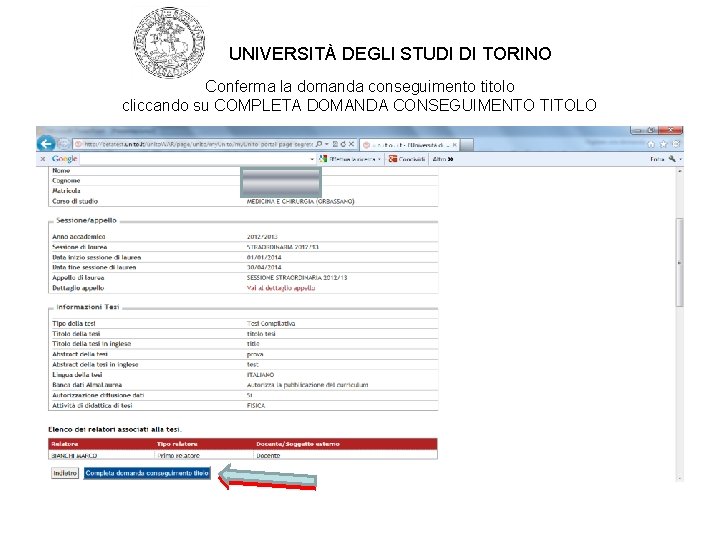Close the Google toolbar with its X
This screenshot has height=540, width=720.
tap(43, 159)
